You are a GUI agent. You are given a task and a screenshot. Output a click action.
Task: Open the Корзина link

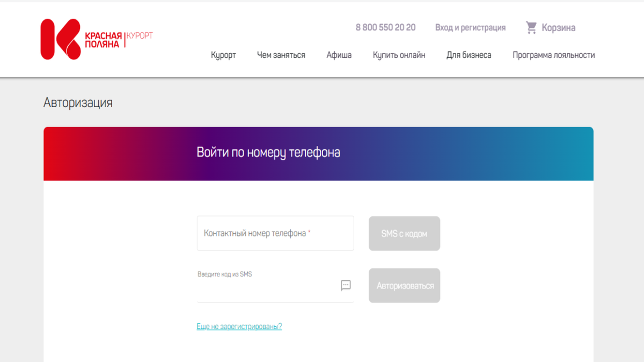pyautogui.click(x=558, y=28)
